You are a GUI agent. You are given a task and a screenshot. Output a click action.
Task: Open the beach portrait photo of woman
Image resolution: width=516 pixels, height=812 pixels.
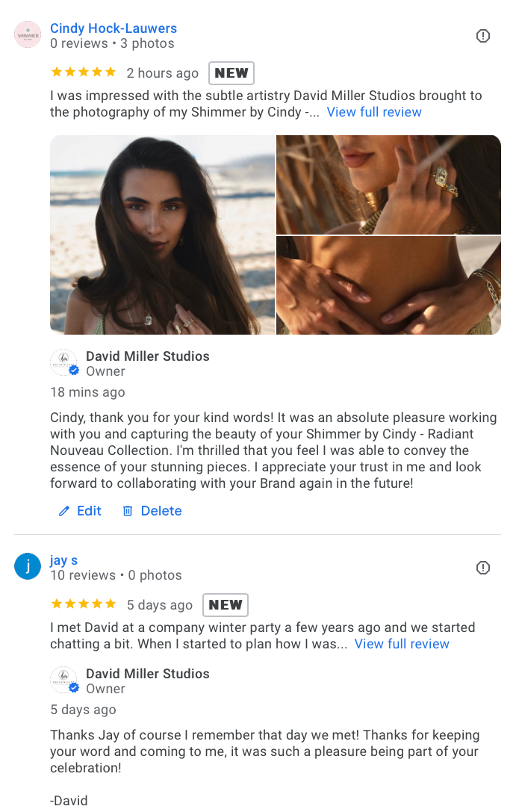coord(162,235)
